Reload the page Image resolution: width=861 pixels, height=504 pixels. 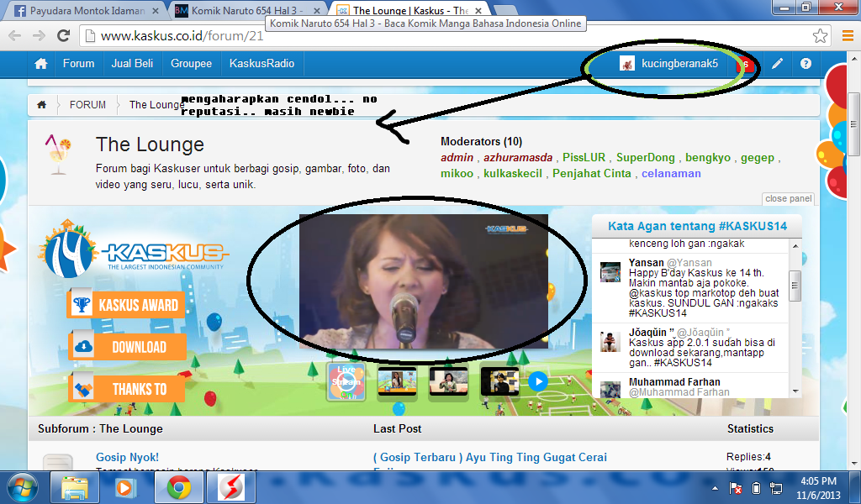(64, 36)
